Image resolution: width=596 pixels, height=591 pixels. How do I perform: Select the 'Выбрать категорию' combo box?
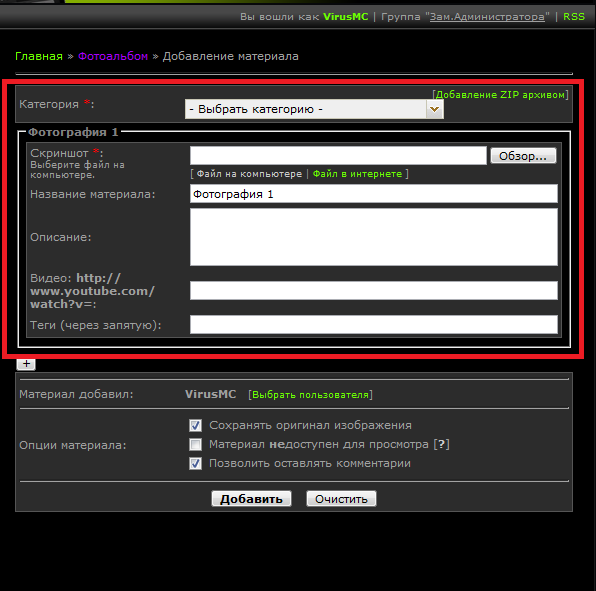314,109
